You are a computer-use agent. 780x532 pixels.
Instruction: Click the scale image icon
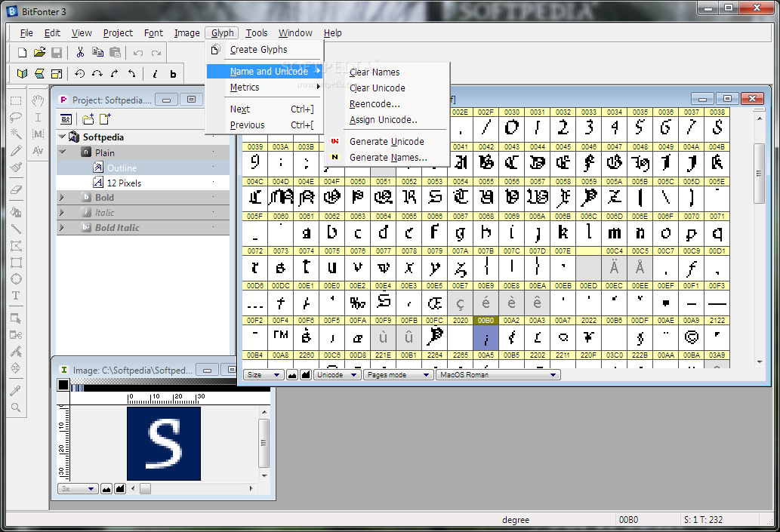point(57,74)
